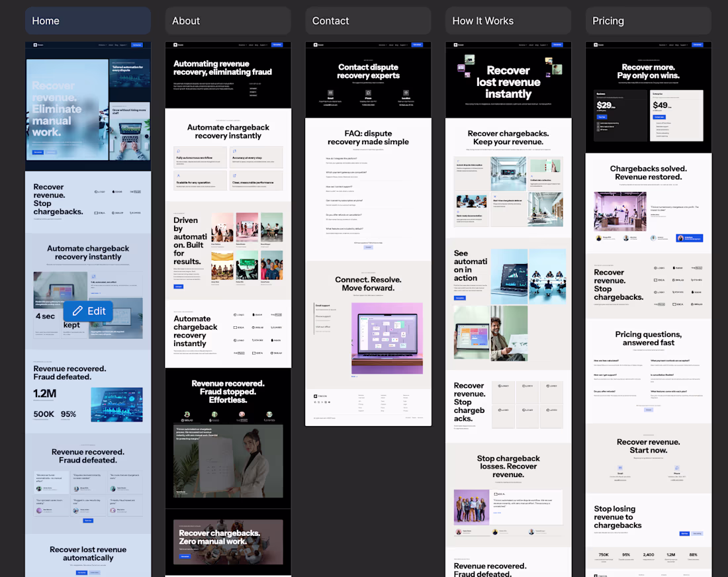728x577 pixels.
Task: Select Pricing FAQ 'Pricing questions, answered fast'
Action: [x=649, y=371]
